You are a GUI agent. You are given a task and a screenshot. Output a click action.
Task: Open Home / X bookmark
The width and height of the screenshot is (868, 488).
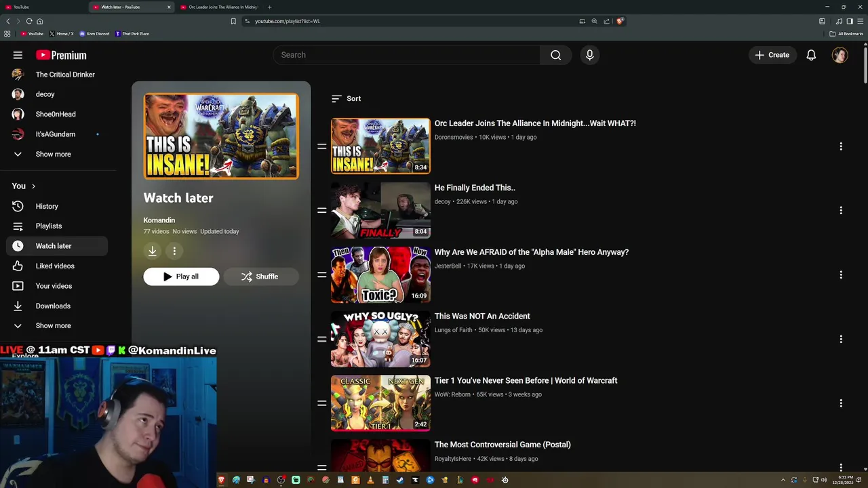pyautogui.click(x=61, y=34)
